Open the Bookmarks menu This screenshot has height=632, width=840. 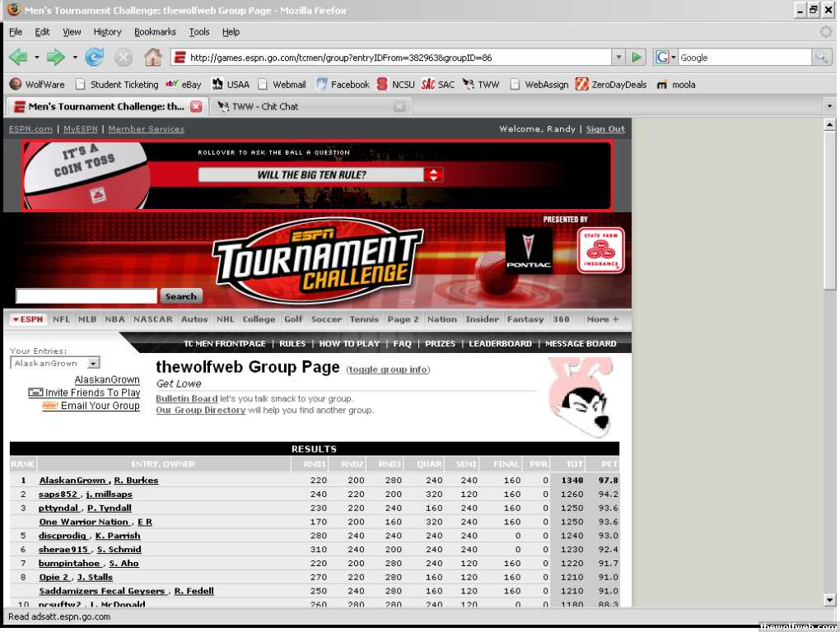tap(155, 32)
